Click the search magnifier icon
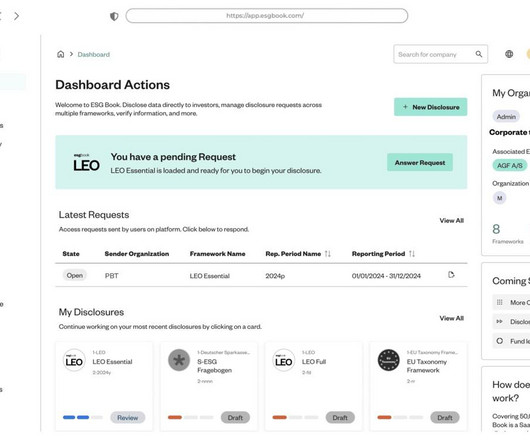Viewport: 530px width, 442px height. 479,54
